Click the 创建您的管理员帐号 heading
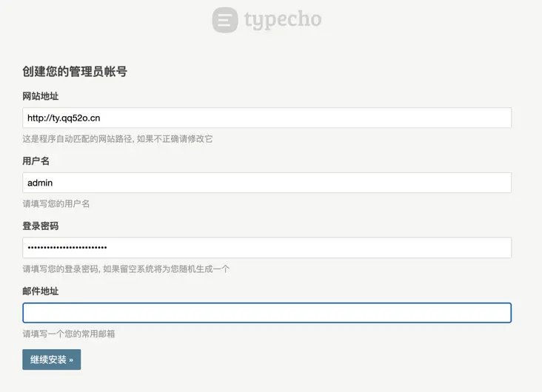542x392 pixels. pyautogui.click(x=75, y=72)
